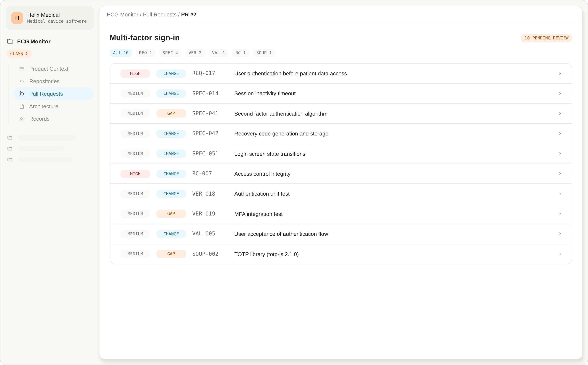Expand the SPEC-041 row chevron
The height and width of the screenshot is (365, 588).
[560, 113]
